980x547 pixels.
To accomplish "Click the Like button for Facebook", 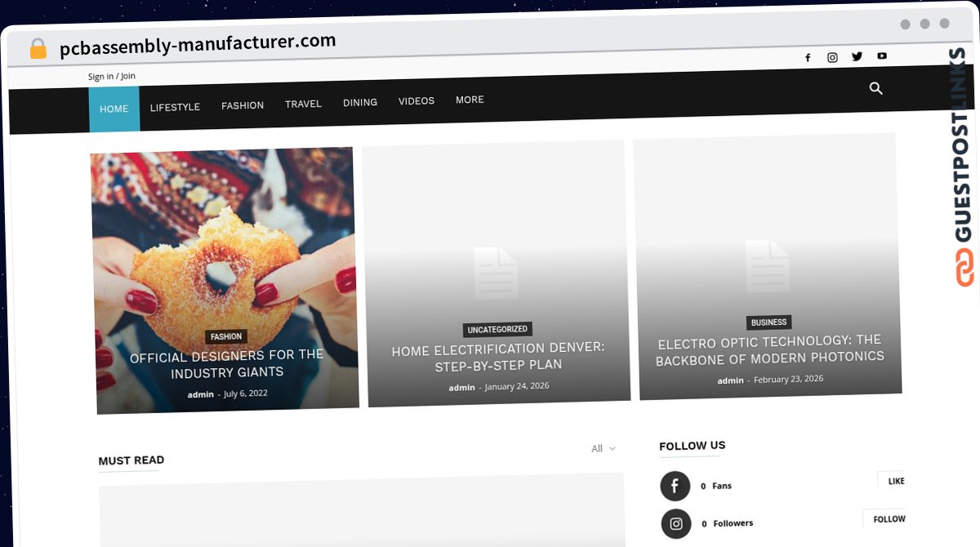I will [x=896, y=481].
